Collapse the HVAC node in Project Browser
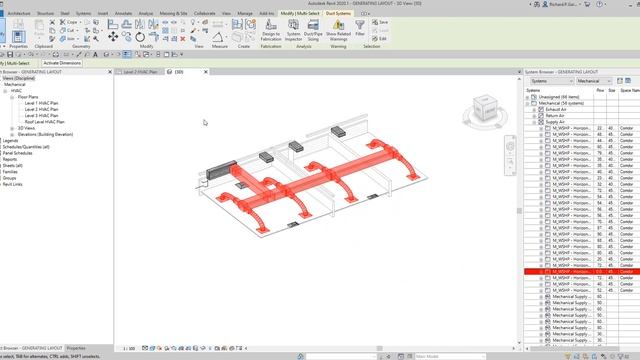Image resolution: width=640 pixels, height=360 pixels. tap(5, 91)
